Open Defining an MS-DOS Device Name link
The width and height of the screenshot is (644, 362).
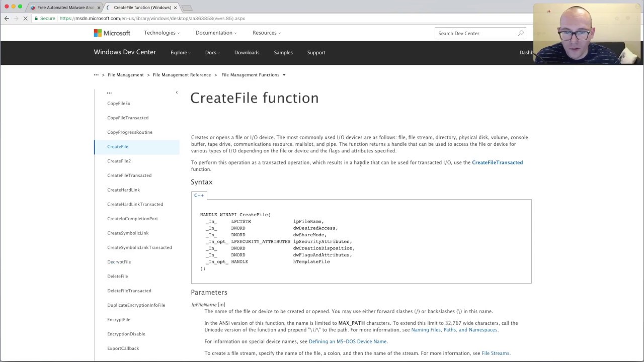(348, 341)
